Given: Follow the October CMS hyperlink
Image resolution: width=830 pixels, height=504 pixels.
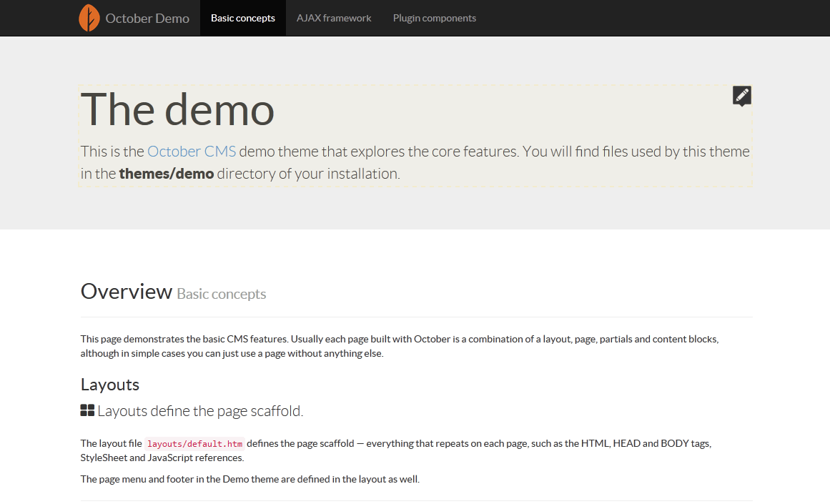Looking at the screenshot, I should [192, 152].
